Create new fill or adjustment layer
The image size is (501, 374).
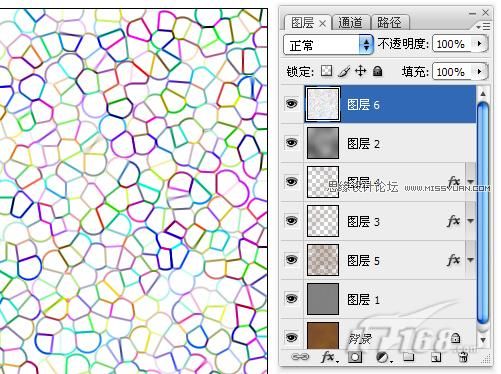pos(383,357)
